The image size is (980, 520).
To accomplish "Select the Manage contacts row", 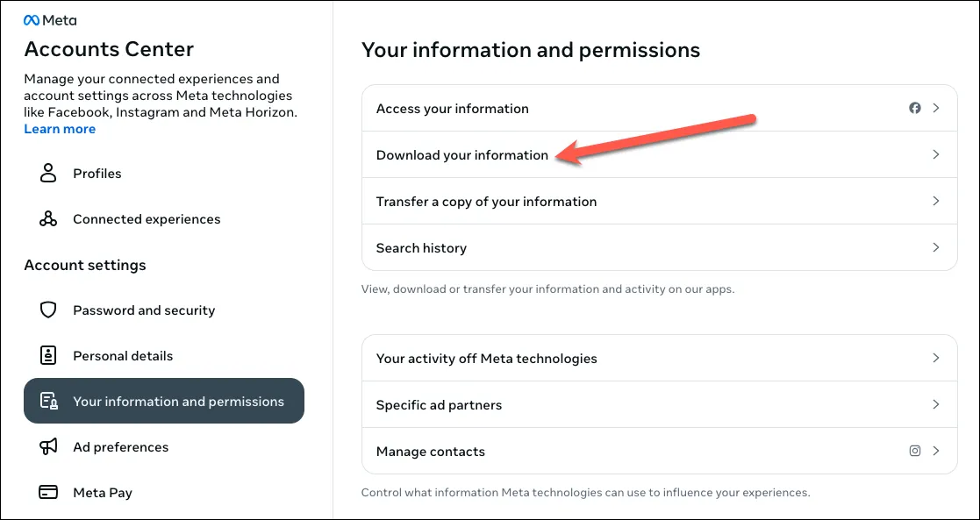I will pyautogui.click(x=431, y=452).
